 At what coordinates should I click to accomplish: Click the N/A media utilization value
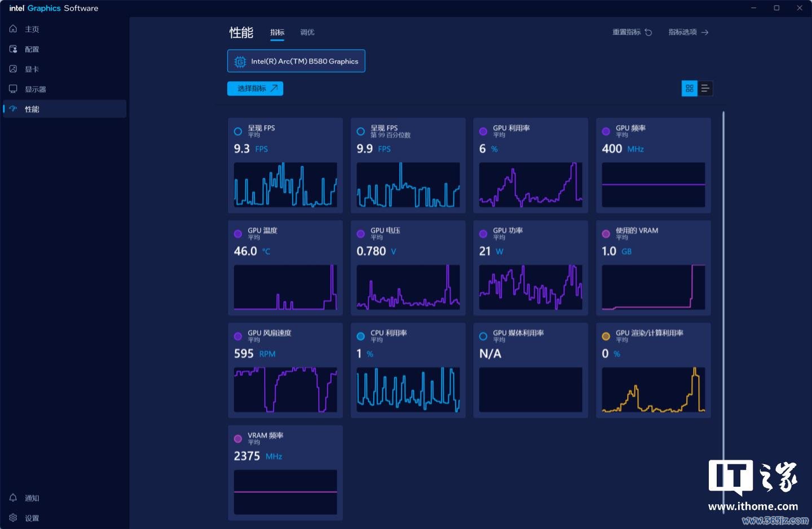point(490,354)
